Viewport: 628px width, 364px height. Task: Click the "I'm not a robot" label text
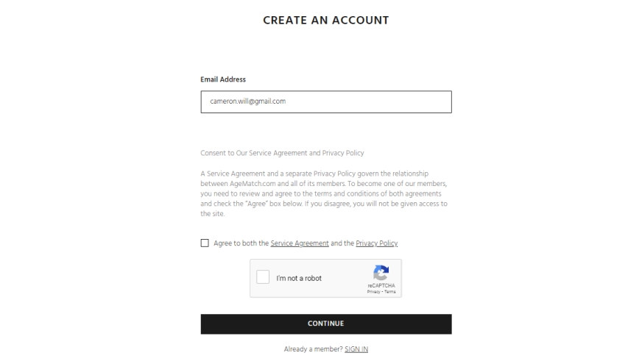(299, 279)
